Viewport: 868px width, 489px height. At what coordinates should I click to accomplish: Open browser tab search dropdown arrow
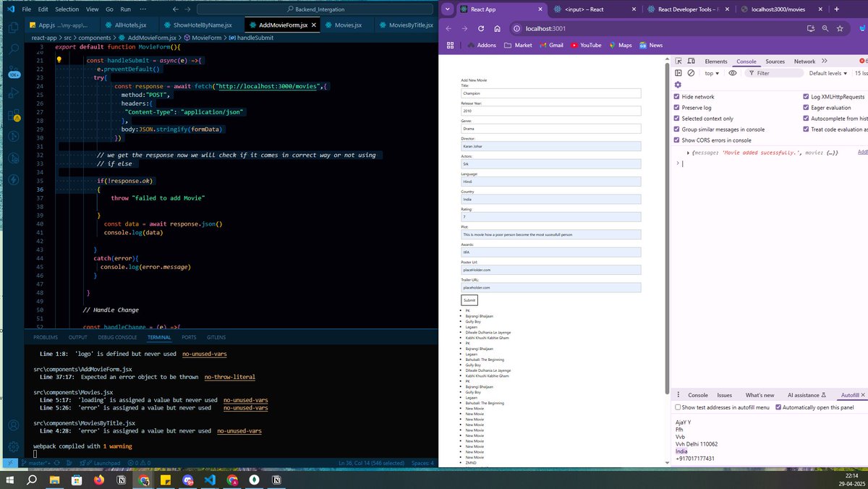(x=447, y=9)
